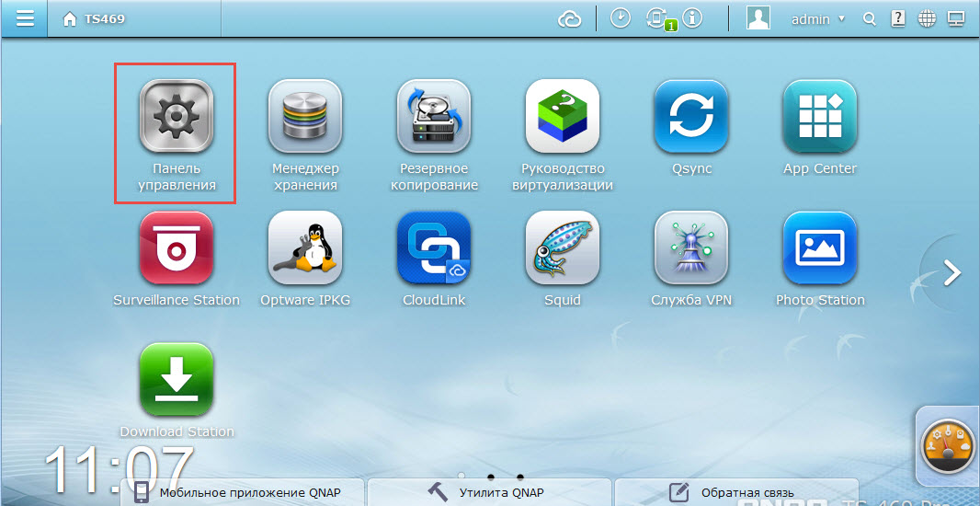This screenshot has width=980, height=506.
Task: Open background tasks clock icon
Action: [620, 18]
